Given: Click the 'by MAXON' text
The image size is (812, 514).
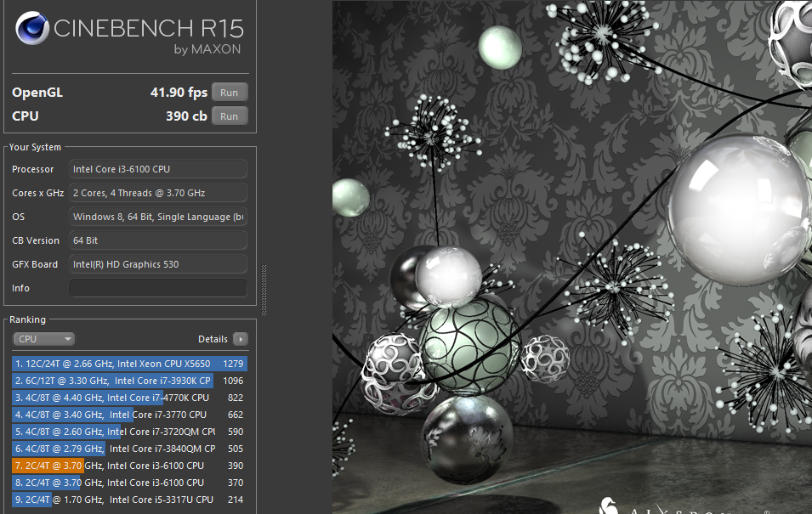Looking at the screenshot, I should pos(207,49).
